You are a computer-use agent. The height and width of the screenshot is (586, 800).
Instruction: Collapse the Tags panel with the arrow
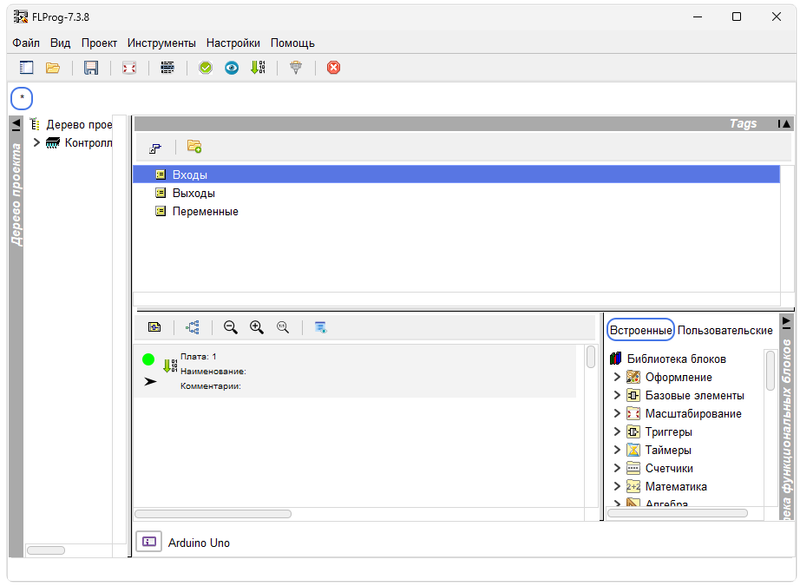(786, 124)
